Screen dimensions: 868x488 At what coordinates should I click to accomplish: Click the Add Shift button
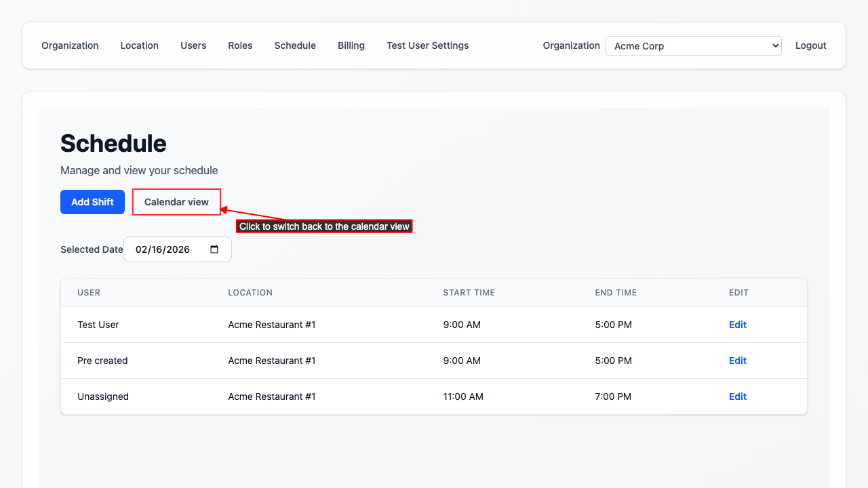pyautogui.click(x=92, y=201)
